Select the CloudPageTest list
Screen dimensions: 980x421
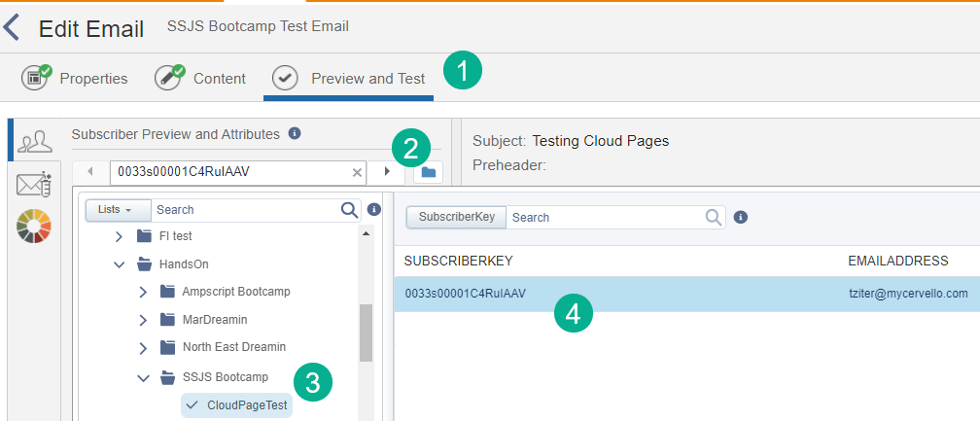[x=247, y=405]
